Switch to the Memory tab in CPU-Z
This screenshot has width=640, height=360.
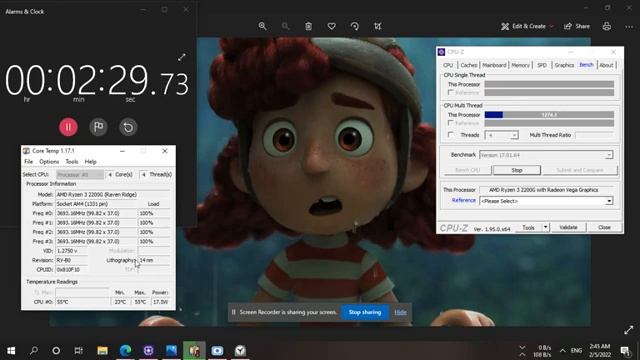click(x=520, y=65)
